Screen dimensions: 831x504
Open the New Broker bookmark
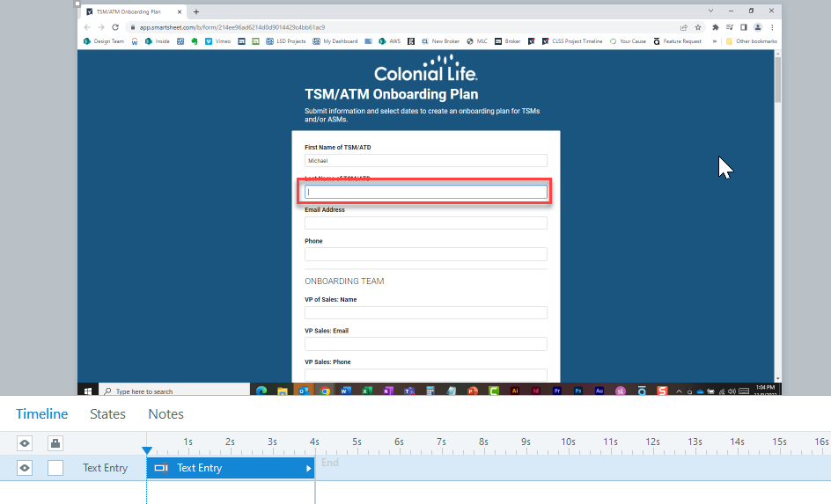tap(440, 41)
